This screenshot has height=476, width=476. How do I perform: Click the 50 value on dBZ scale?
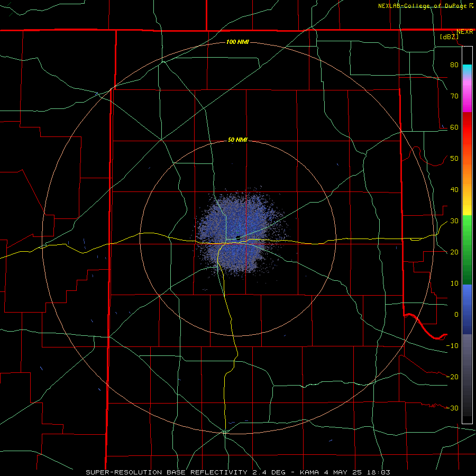[454, 159]
